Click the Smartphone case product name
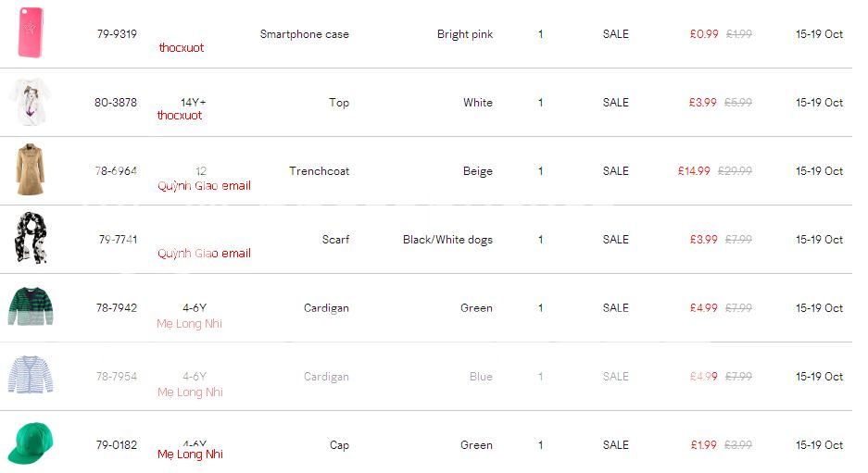The height and width of the screenshot is (473, 868). [x=305, y=34]
